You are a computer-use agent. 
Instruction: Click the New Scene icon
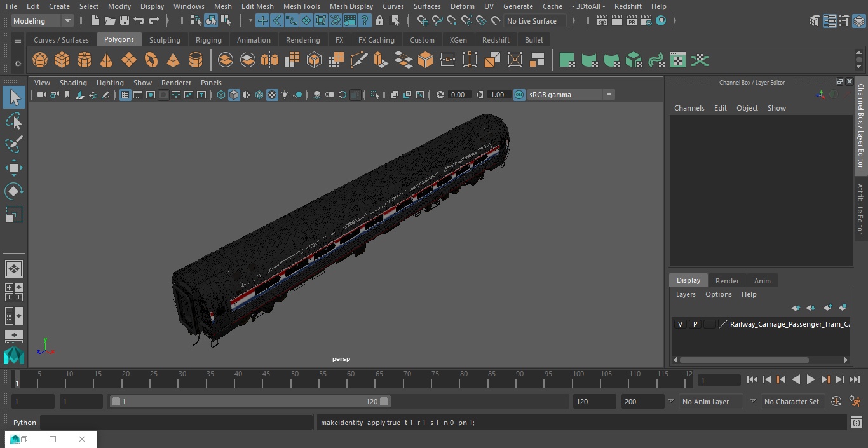(x=95, y=21)
